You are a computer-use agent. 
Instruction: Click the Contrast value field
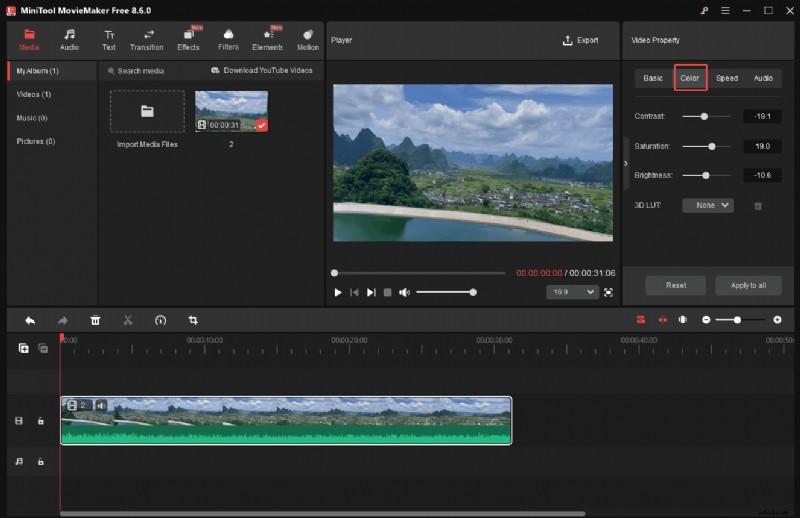click(762, 116)
